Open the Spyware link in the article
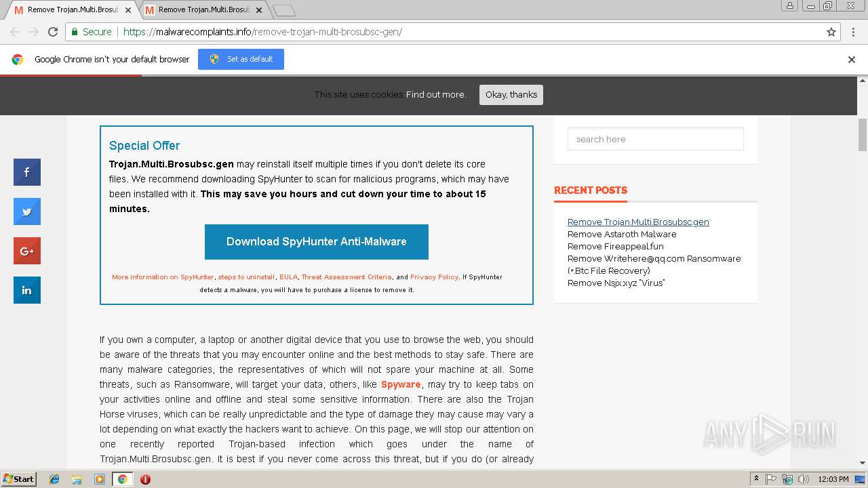 point(401,384)
